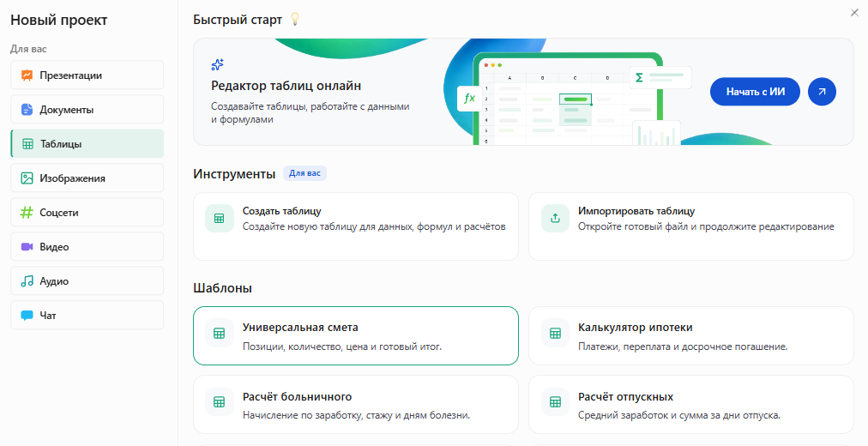Open the Видео category
868x446 pixels.
point(87,246)
